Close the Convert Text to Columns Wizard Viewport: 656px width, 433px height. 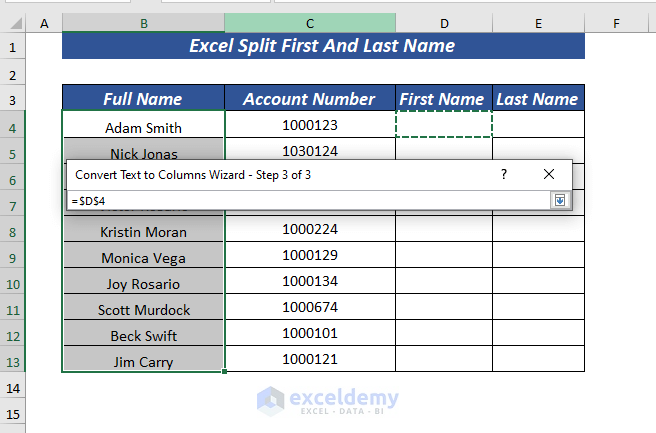[x=548, y=174]
